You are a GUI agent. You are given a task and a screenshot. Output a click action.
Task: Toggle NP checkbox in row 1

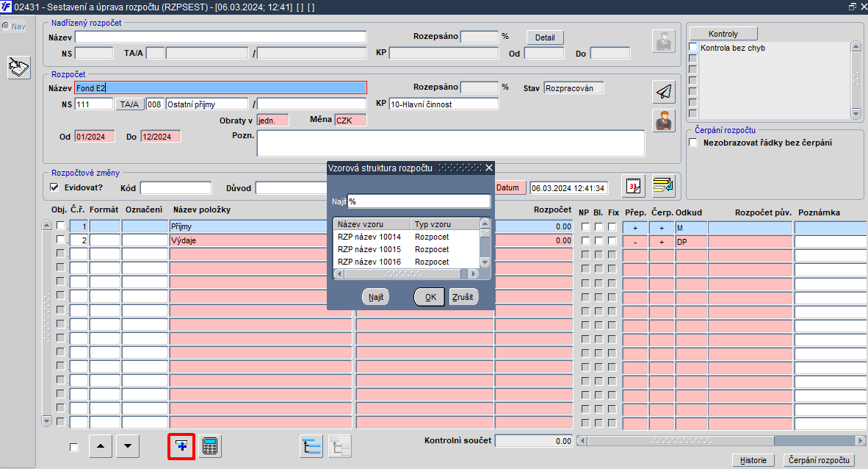point(585,226)
